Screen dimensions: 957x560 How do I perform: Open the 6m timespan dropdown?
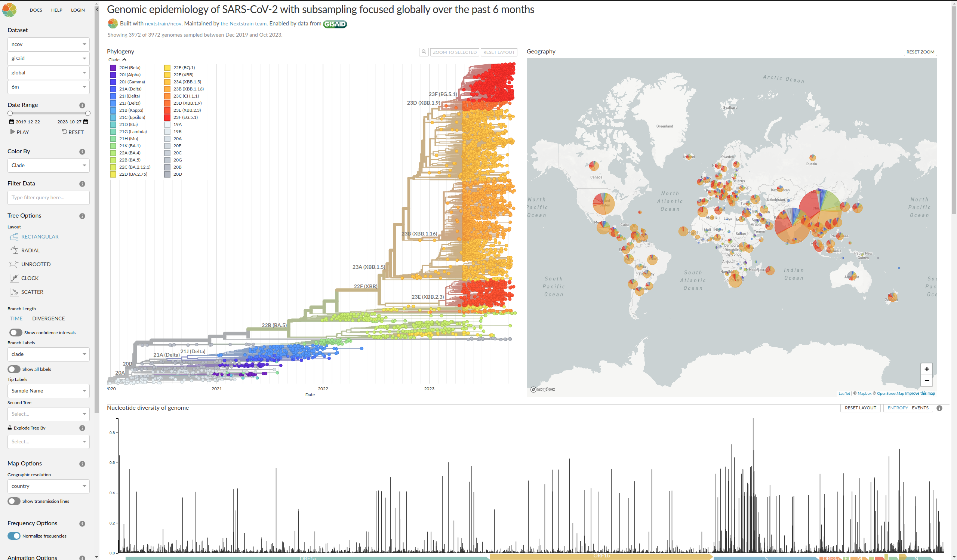[x=49, y=87]
